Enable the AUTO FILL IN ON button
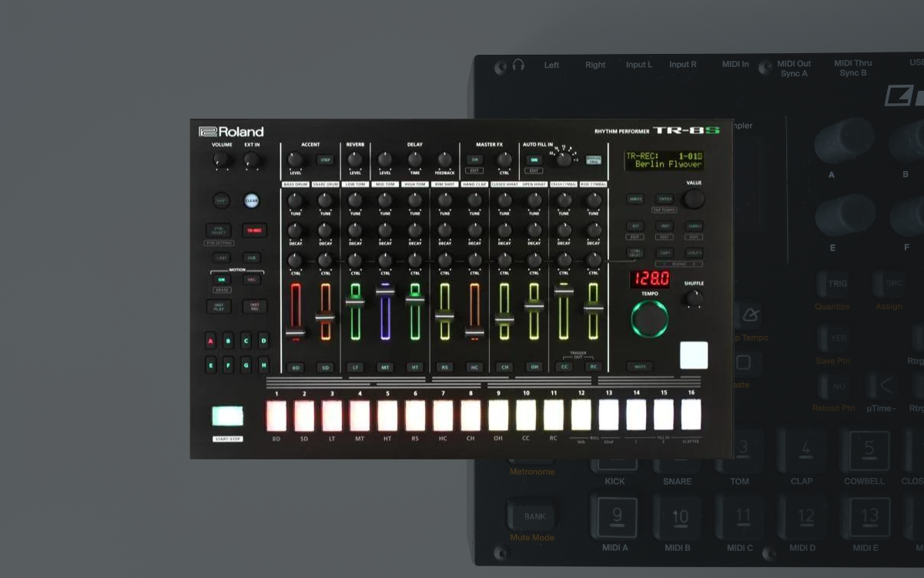This screenshot has height=578, width=924. (x=533, y=160)
